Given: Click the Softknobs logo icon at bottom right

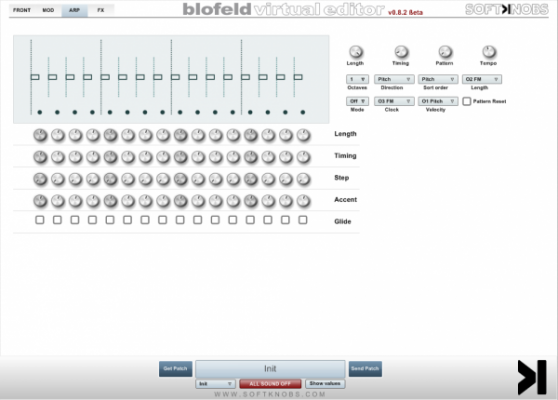Looking at the screenshot, I should click(x=532, y=377).
